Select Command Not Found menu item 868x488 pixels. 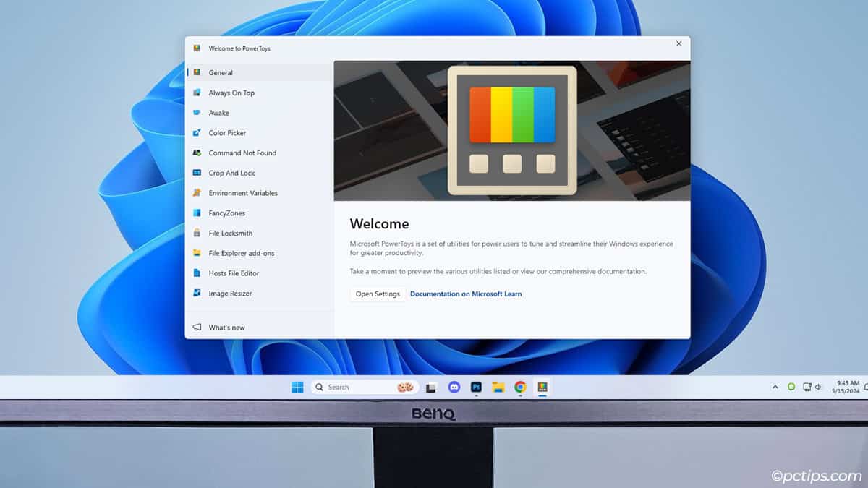[242, 153]
